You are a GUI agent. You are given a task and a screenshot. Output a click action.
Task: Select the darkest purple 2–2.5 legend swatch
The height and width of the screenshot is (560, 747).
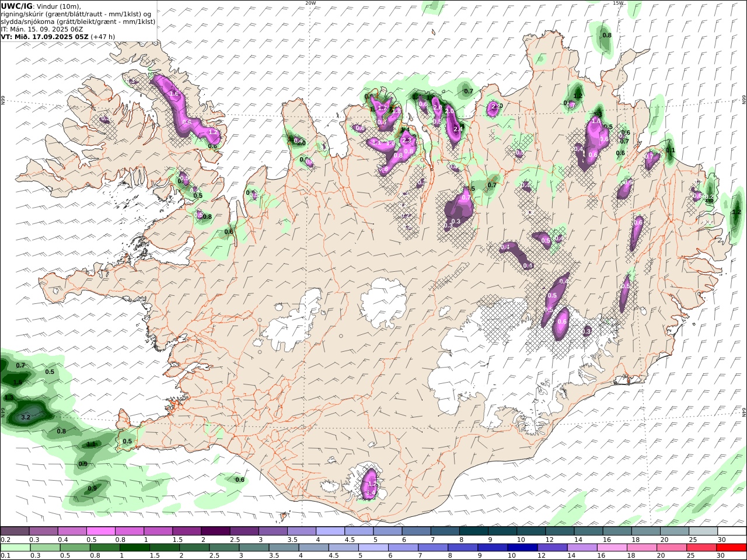pyautogui.click(x=215, y=531)
